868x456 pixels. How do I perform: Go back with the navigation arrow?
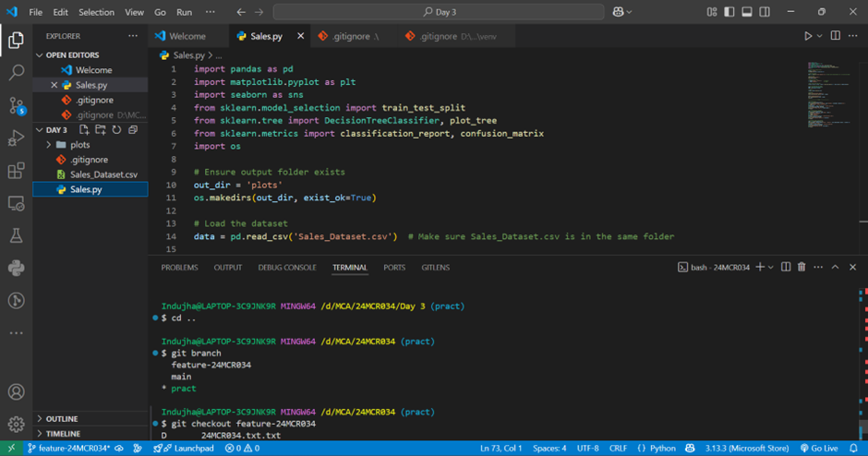coord(241,12)
